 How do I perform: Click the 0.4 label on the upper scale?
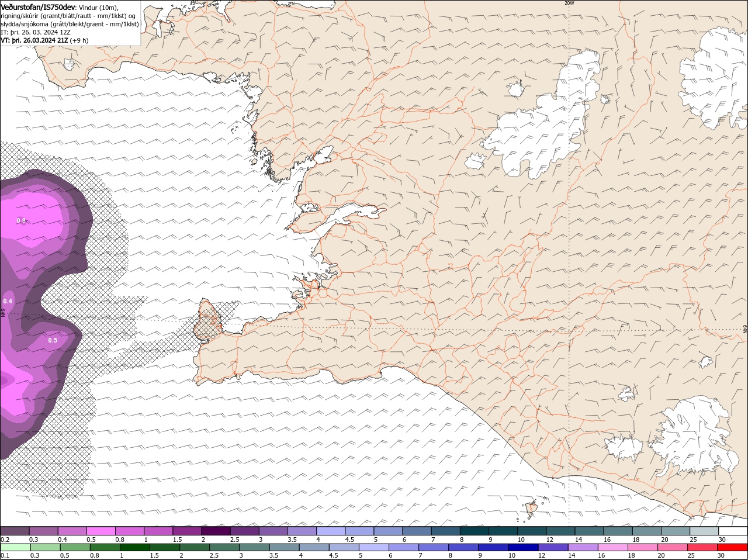coord(62,539)
